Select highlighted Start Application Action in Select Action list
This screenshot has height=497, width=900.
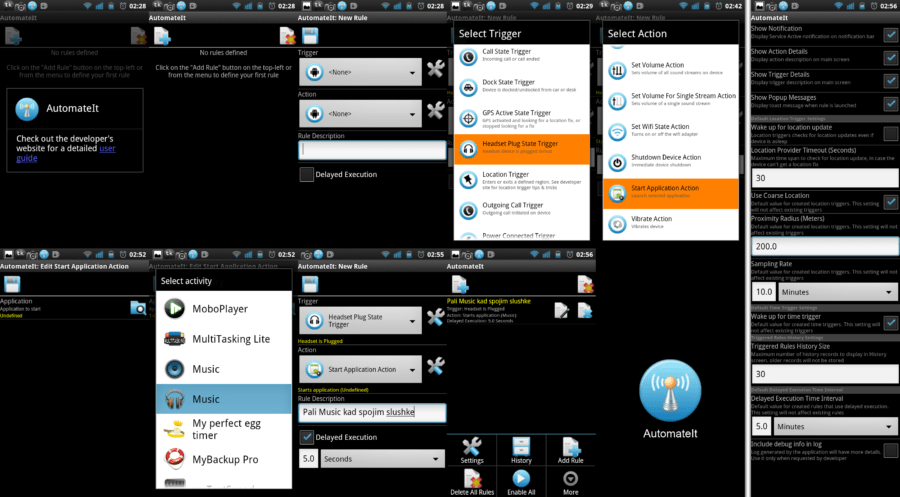(x=670, y=193)
